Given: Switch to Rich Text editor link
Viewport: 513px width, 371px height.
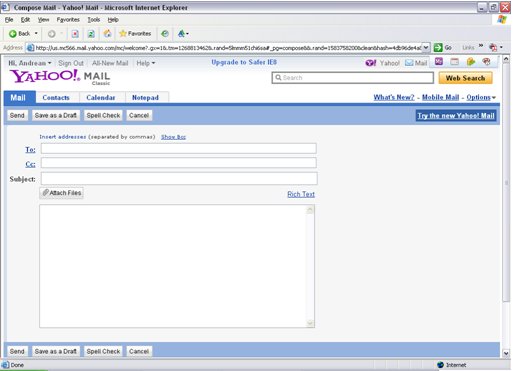Looking at the screenshot, I should (x=301, y=194).
